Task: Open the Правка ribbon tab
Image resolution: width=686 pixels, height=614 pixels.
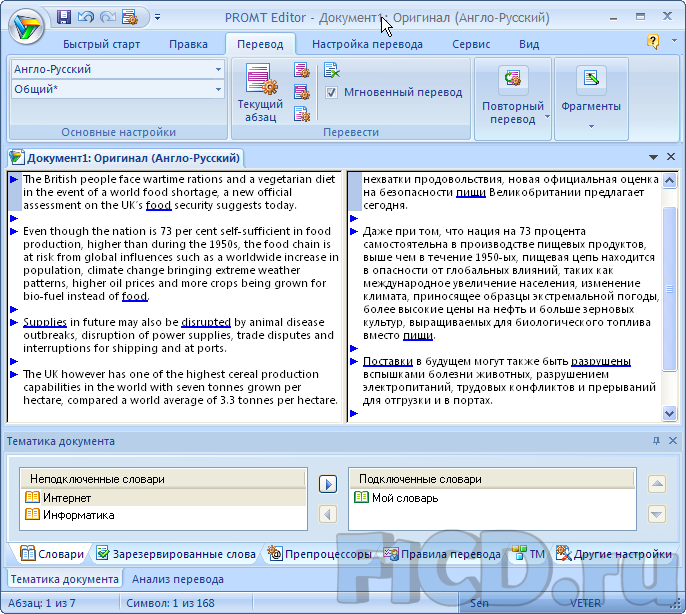Action: [x=188, y=44]
